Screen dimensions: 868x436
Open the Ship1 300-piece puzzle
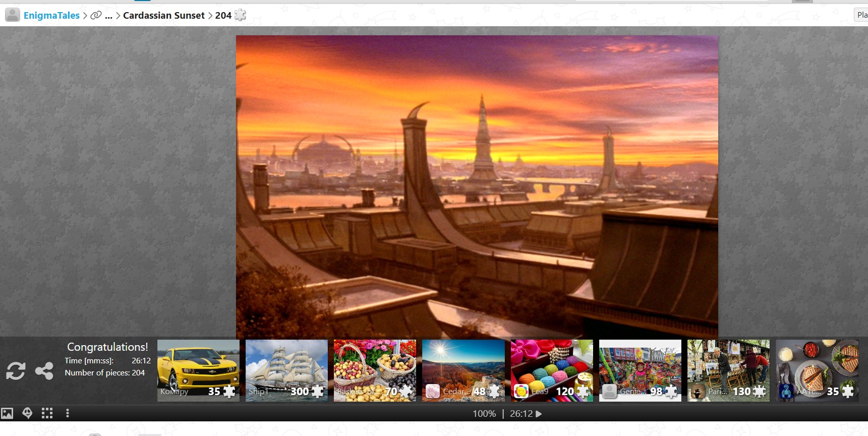(286, 370)
